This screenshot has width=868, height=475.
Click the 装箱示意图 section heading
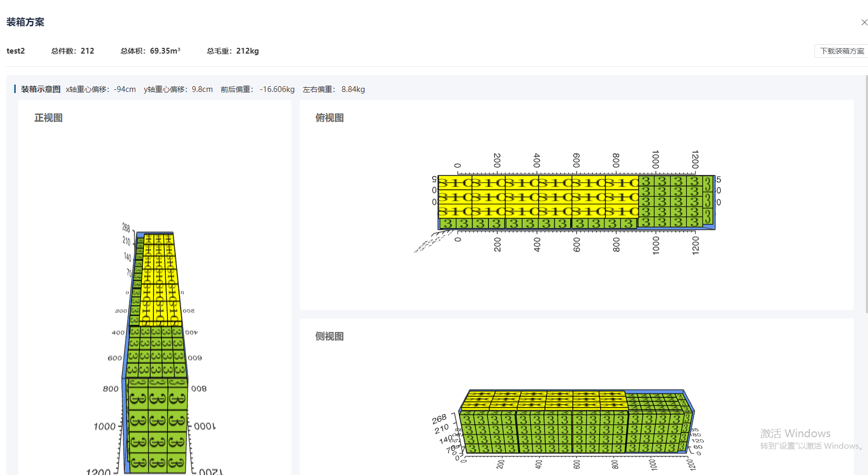(x=40, y=89)
